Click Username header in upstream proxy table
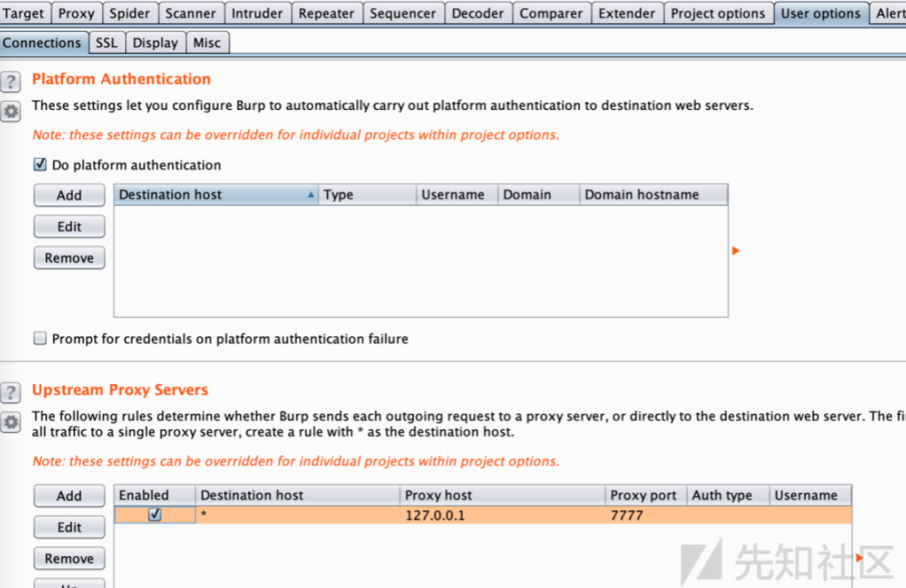 pos(810,495)
